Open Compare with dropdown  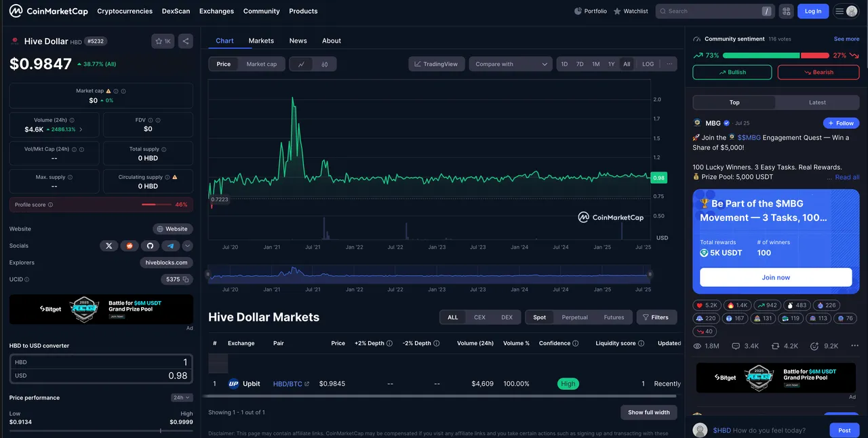[x=511, y=64]
